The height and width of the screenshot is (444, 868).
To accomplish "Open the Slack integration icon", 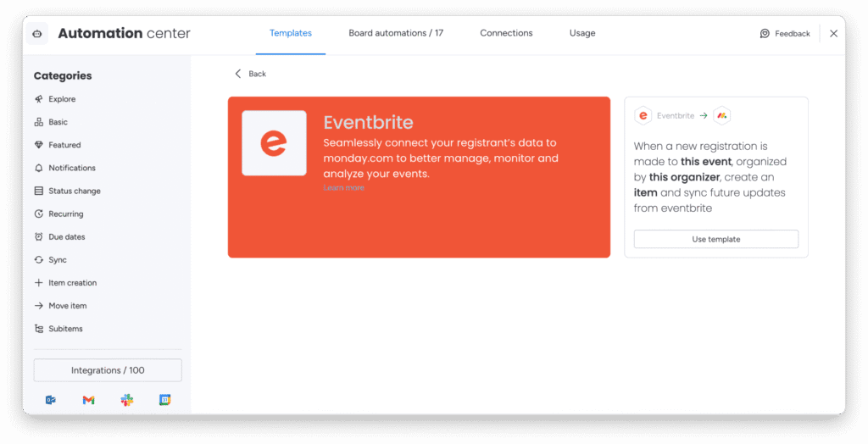I will click(x=127, y=400).
